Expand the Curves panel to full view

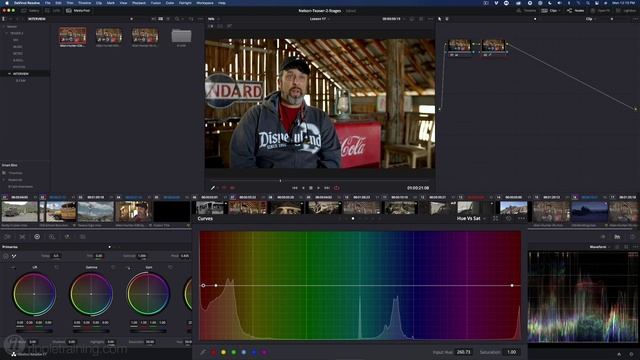click(496, 219)
